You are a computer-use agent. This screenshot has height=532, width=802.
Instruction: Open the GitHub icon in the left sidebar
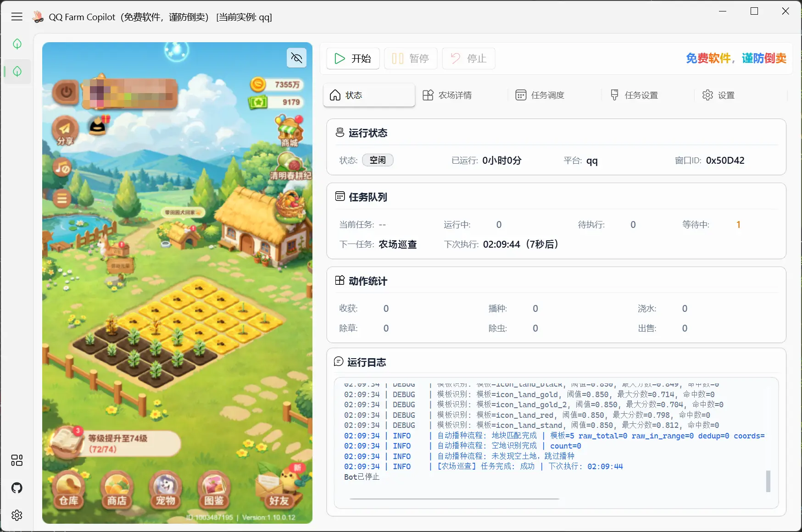coord(17,488)
